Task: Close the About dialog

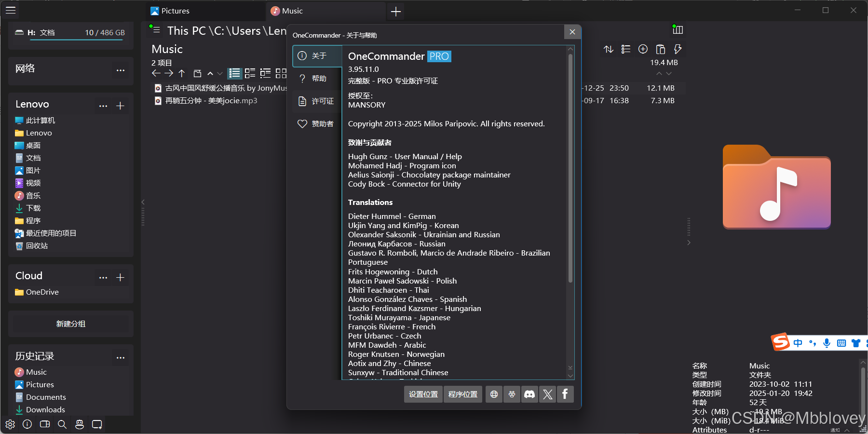Action: pyautogui.click(x=572, y=32)
